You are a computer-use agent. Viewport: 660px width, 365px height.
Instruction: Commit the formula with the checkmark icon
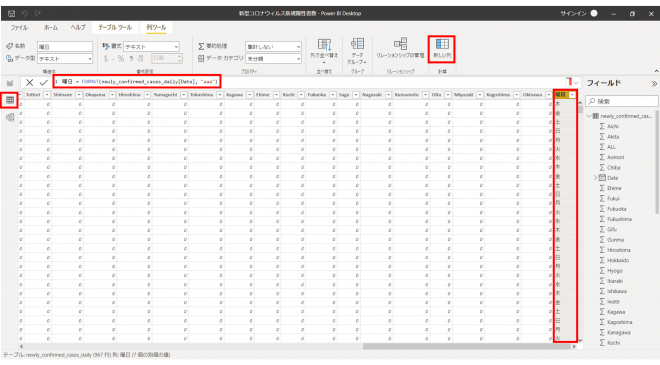43,83
